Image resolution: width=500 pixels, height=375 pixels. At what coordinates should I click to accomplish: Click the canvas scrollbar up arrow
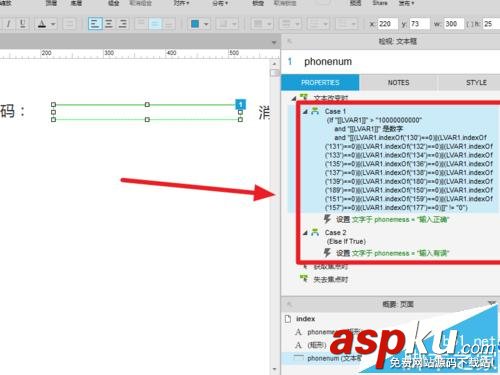(x=274, y=63)
